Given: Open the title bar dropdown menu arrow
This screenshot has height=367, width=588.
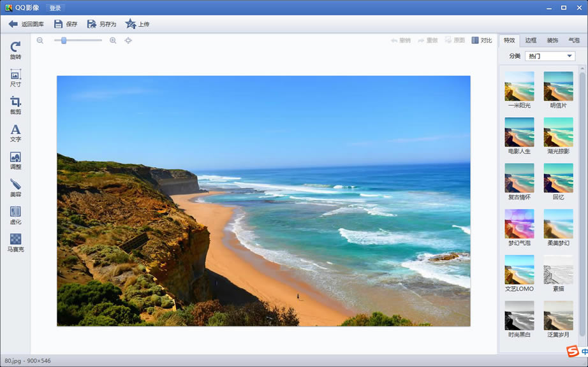Looking at the screenshot, I should pyautogui.click(x=549, y=8).
